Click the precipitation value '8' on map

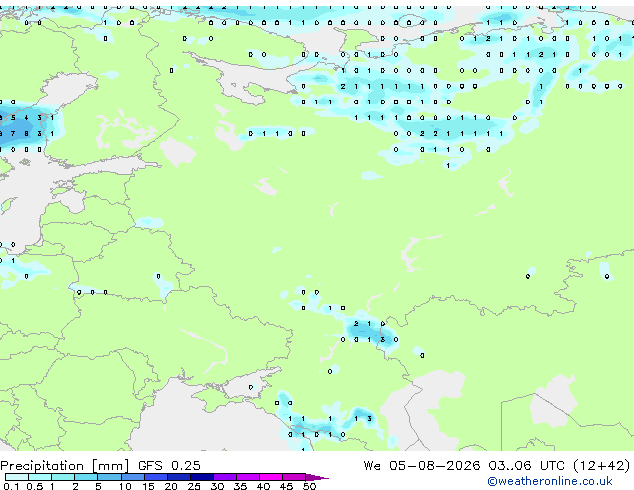26,133
